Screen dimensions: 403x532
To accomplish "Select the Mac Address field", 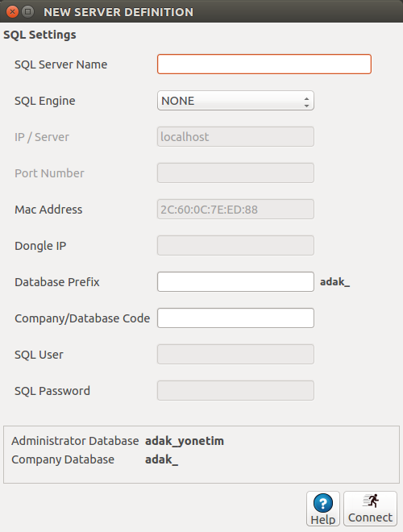I will click(x=235, y=210).
